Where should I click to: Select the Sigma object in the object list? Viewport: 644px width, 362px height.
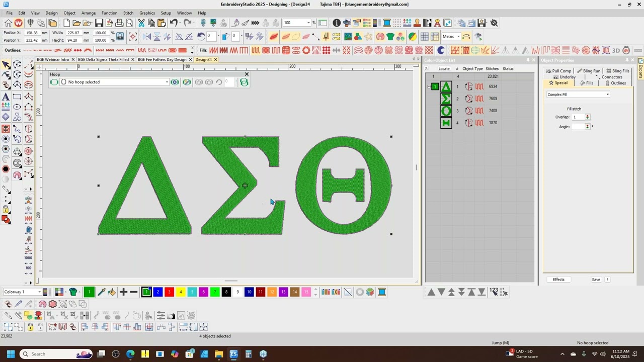coord(446,99)
